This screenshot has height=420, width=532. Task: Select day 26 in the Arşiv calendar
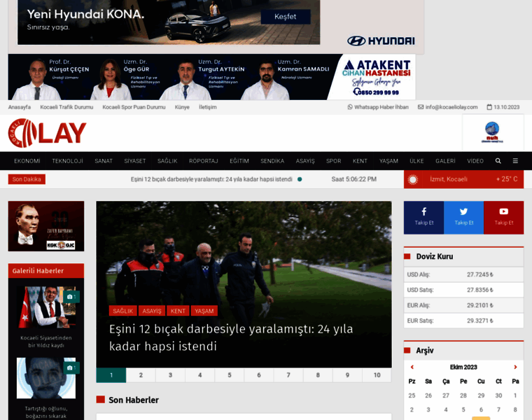(428, 395)
